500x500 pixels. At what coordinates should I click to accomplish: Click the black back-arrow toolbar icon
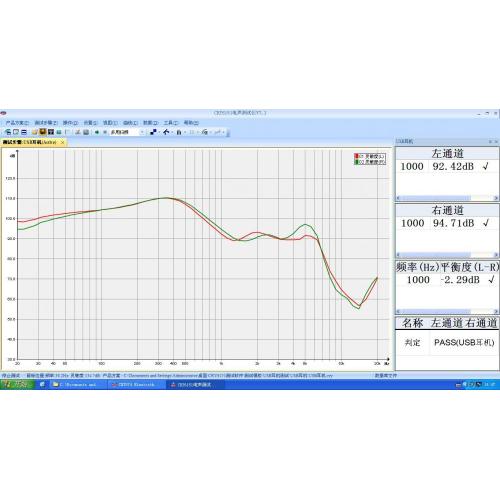pos(166,132)
